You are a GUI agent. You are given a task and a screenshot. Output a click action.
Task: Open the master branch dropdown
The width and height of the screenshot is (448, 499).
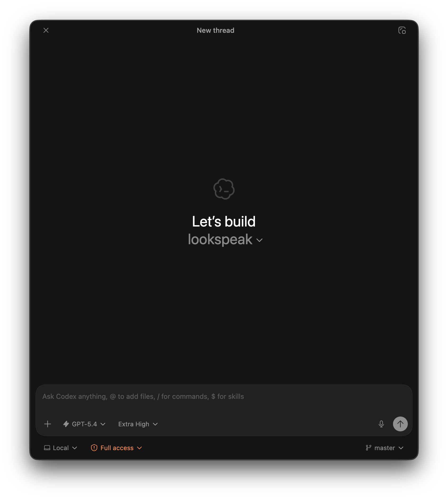pyautogui.click(x=385, y=448)
